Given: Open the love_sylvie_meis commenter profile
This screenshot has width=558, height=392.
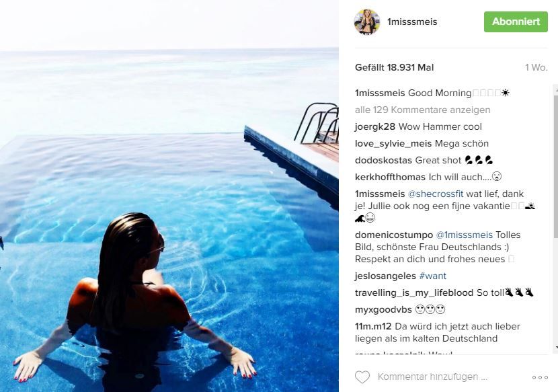Looking at the screenshot, I should (x=393, y=143).
